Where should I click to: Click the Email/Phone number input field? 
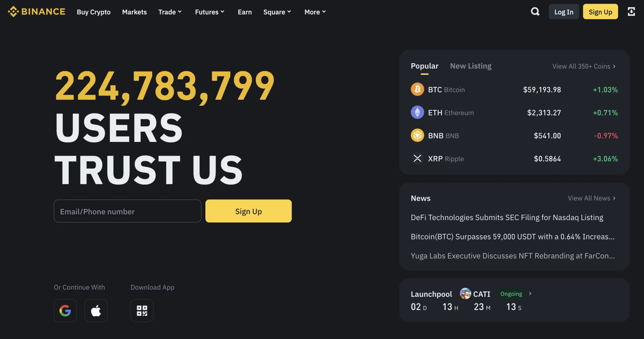tap(127, 211)
